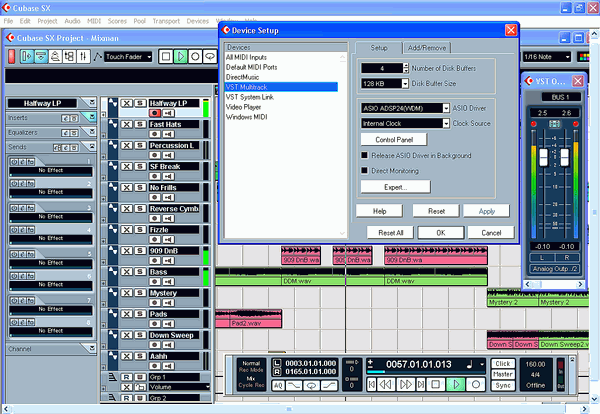This screenshot has height=414, width=600.
Task: Mute the Halfway LP track
Action: tap(127, 103)
